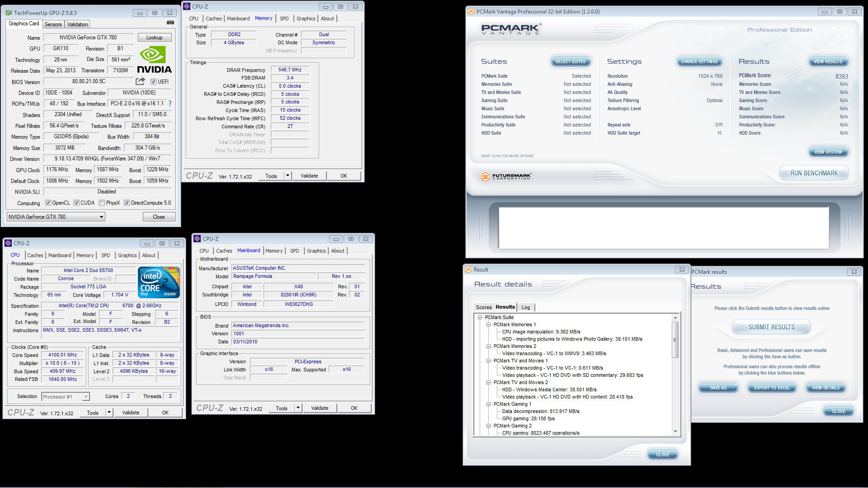The image size is (868, 488).
Task: Click the GPU-Z Name field
Action: (x=88, y=38)
